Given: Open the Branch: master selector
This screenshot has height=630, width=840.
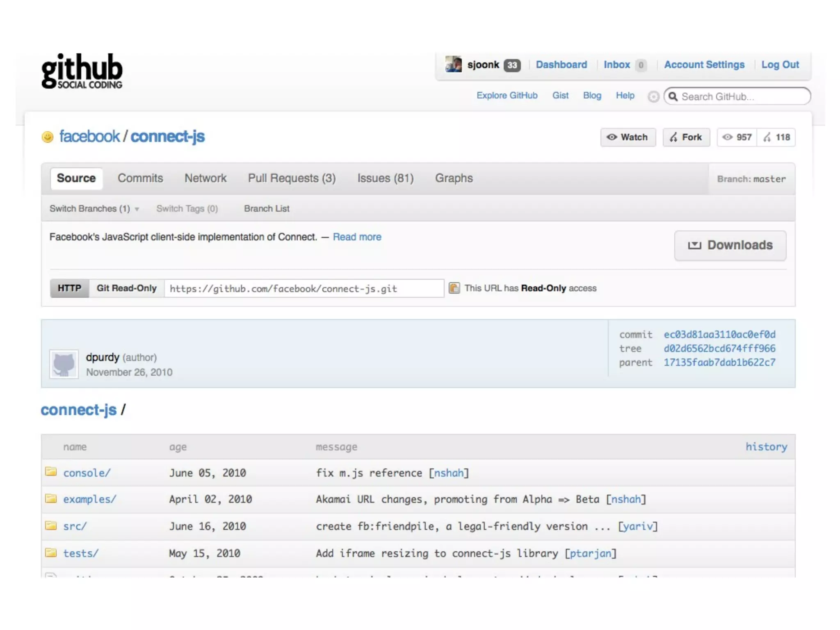Looking at the screenshot, I should tap(751, 179).
